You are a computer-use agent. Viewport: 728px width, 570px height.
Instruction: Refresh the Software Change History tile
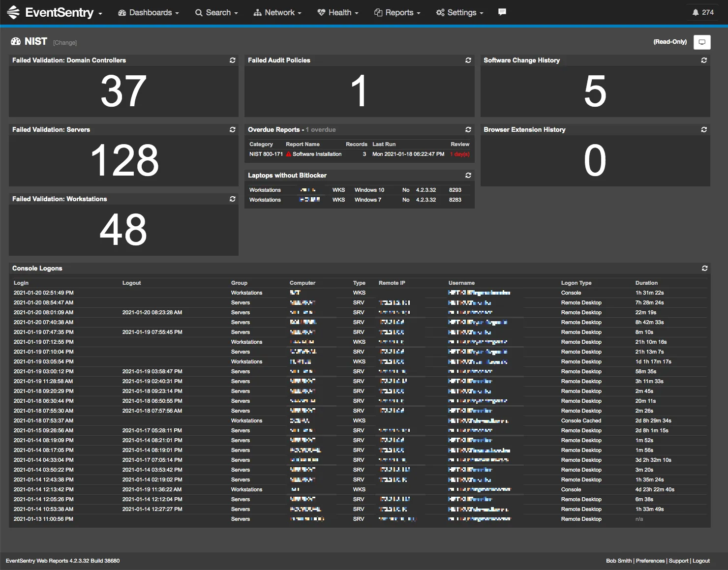coord(704,60)
